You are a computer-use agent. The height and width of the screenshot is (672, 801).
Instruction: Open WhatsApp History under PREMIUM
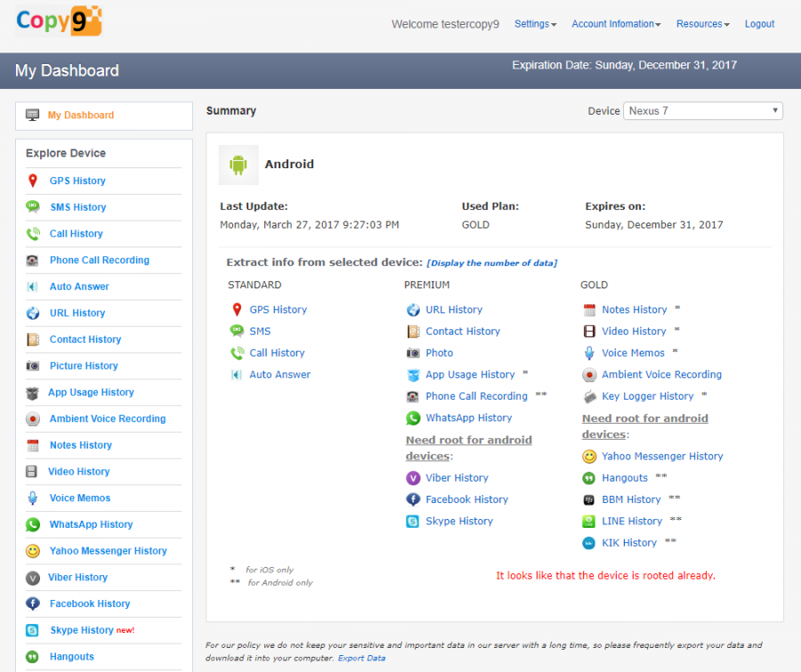point(469,418)
